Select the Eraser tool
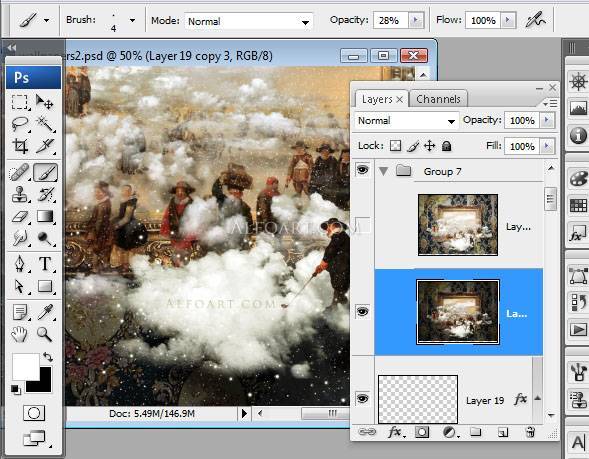 pos(20,217)
